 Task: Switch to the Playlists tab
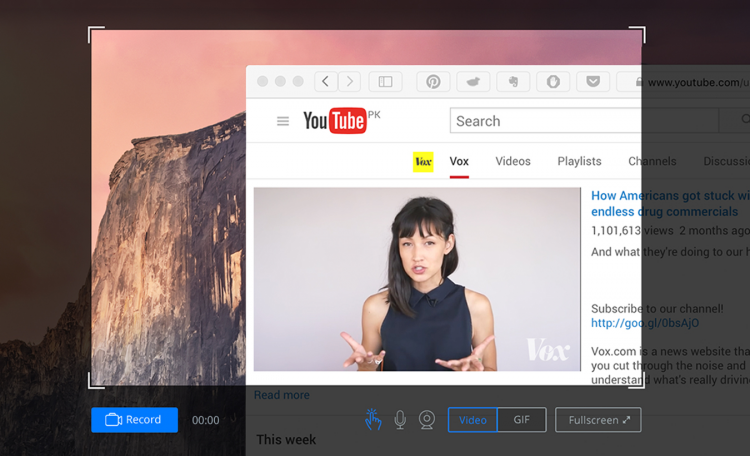579,161
